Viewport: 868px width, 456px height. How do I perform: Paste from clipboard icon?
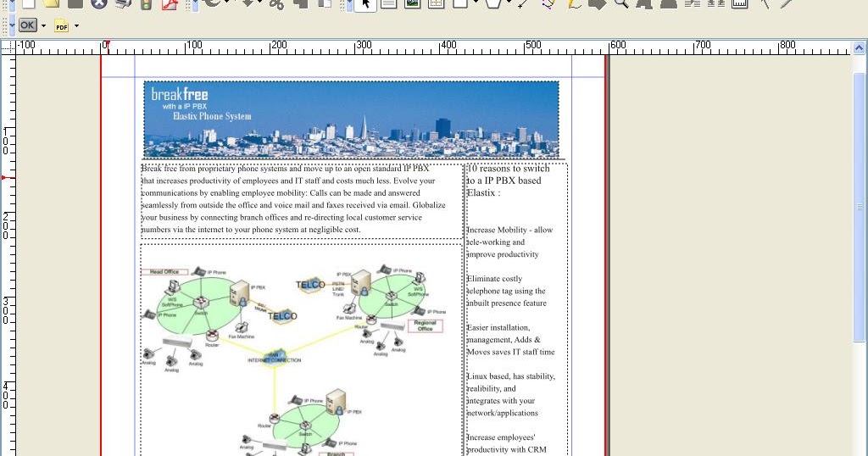click(325, 3)
